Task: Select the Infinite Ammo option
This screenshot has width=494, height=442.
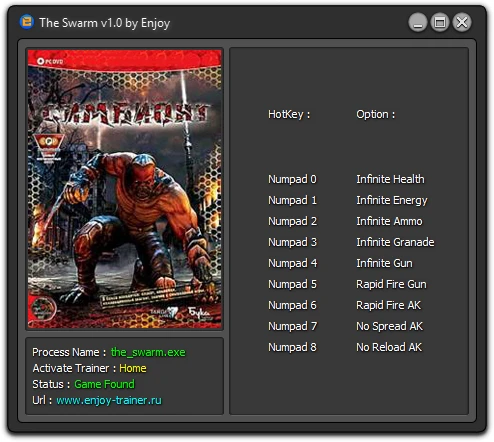Action: (x=389, y=221)
